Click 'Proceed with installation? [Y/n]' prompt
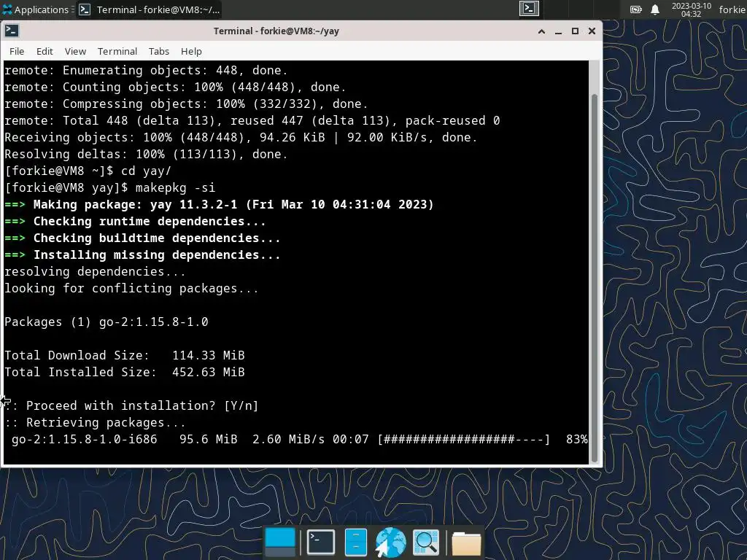 [x=142, y=405]
